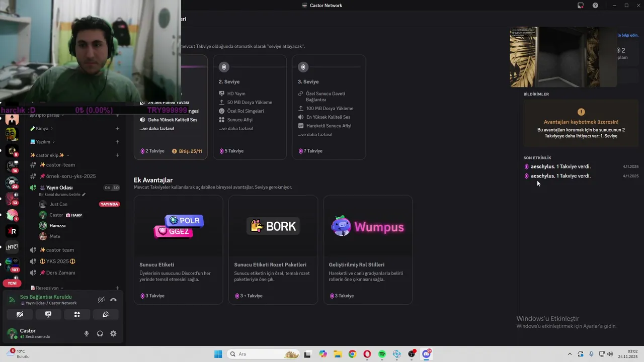
Task: Select the first aeschylus boost activity entry
Action: pos(581,166)
